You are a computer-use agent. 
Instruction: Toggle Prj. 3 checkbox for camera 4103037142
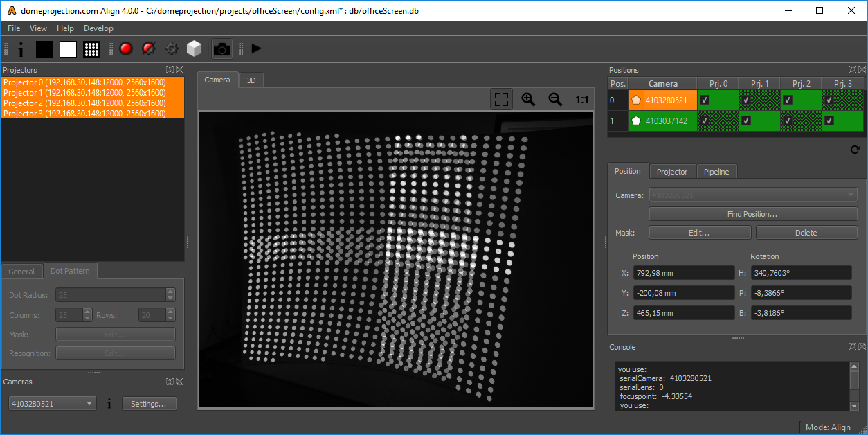coord(829,121)
